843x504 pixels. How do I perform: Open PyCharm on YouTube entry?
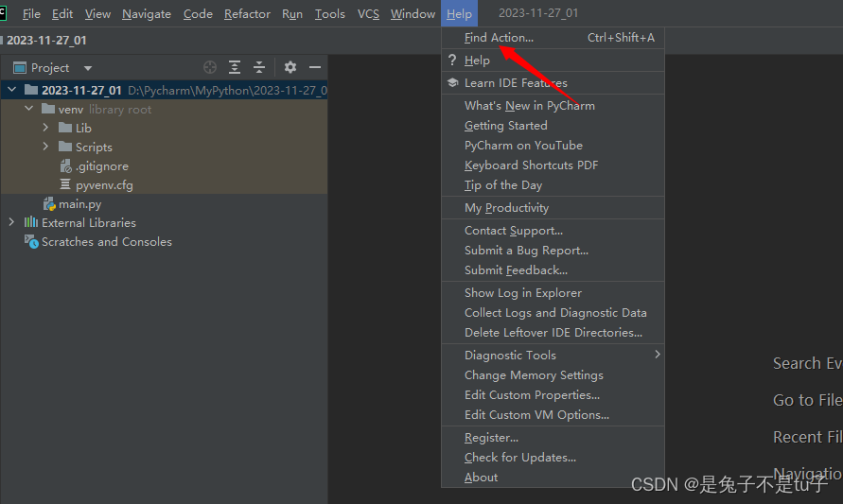(x=553, y=145)
